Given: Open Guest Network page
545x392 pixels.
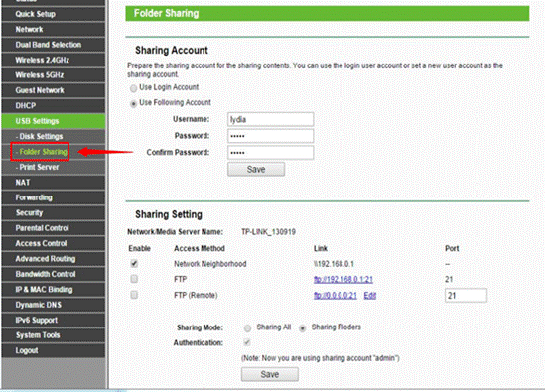Looking at the screenshot, I should pyautogui.click(x=54, y=90).
